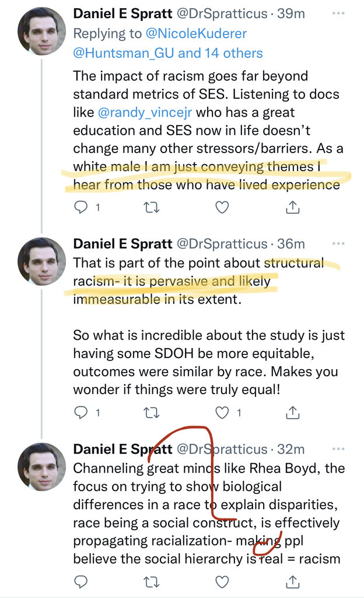View the '@Huntsman_GU and 14 others' recipients
This screenshot has width=364, height=598.
[x=168, y=53]
